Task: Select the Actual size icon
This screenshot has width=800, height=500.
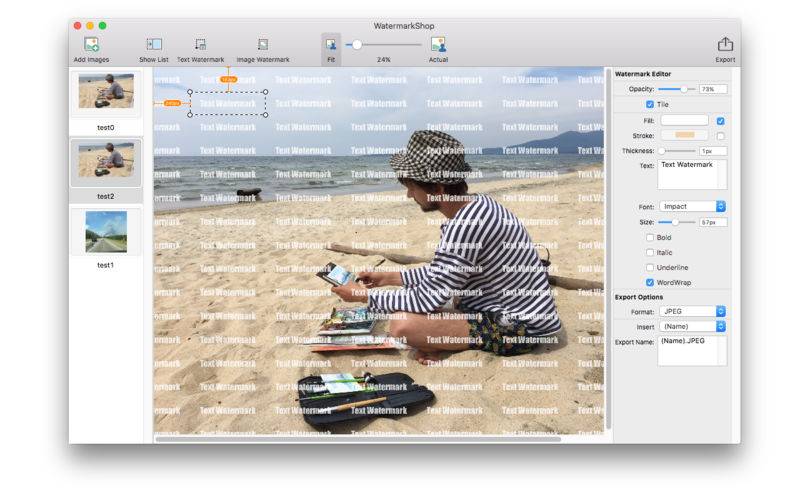Action: 438,44
